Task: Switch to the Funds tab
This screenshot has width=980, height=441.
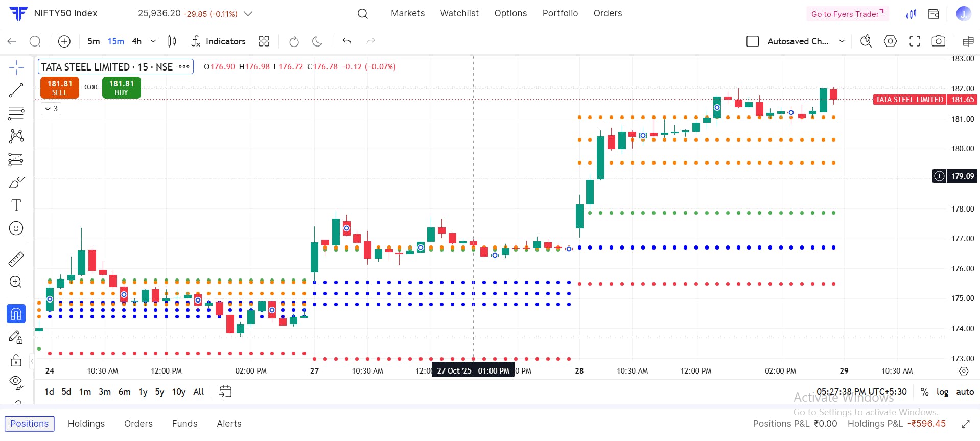Action: [x=184, y=424]
